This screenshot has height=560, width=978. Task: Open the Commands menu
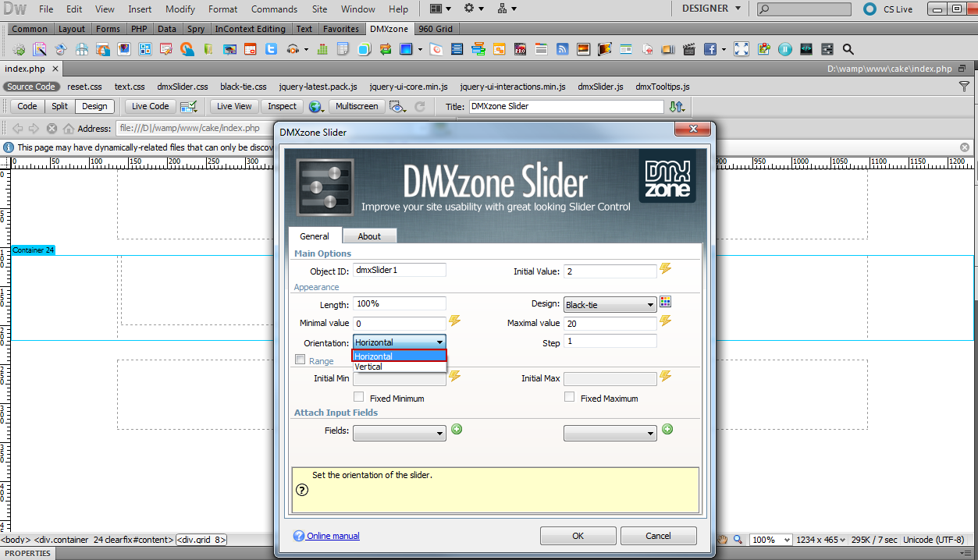click(x=274, y=9)
